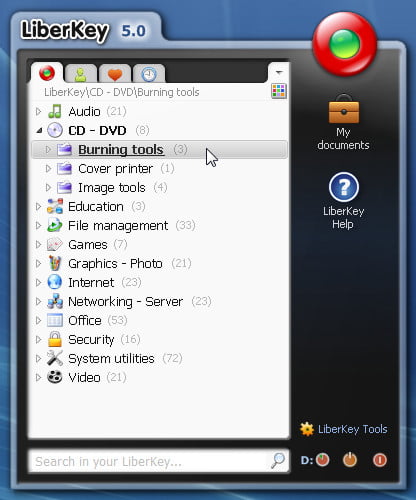Click the orange power icon
The width and height of the screenshot is (416, 500).
click(x=350, y=460)
